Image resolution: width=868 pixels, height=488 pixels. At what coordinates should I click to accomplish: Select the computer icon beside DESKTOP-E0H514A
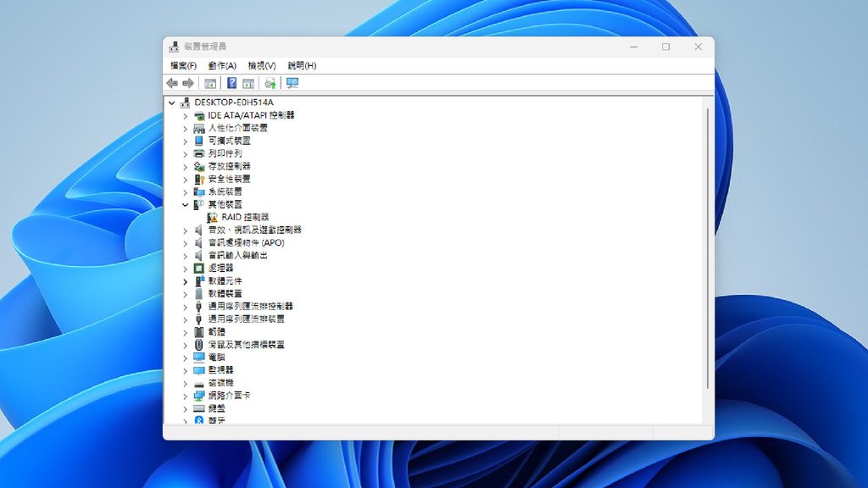[x=185, y=103]
